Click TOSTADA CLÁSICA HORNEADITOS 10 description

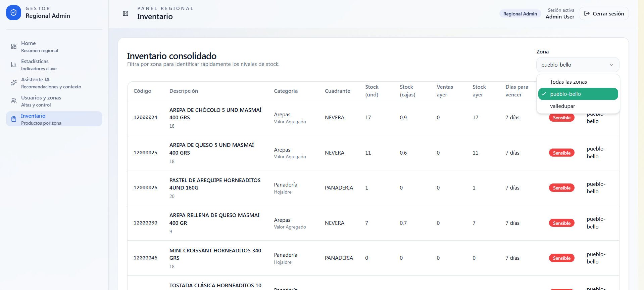215,286
